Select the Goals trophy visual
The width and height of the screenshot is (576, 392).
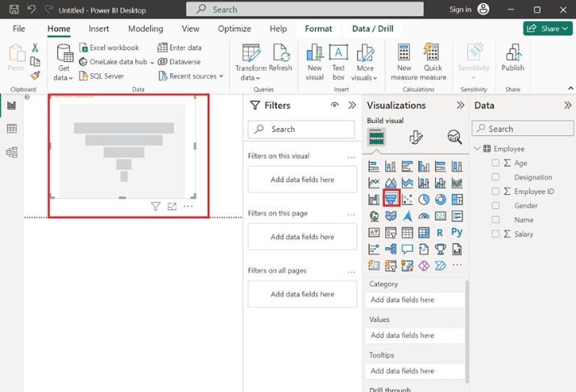[441, 249]
